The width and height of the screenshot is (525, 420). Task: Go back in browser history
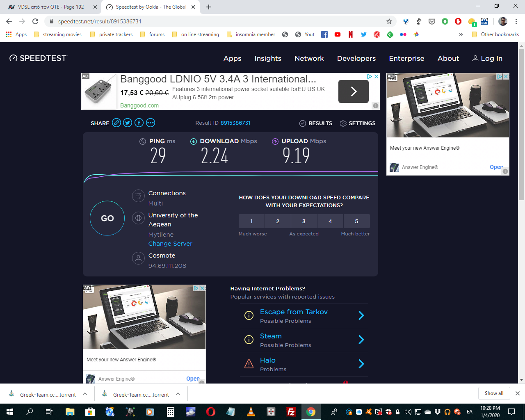(x=9, y=21)
